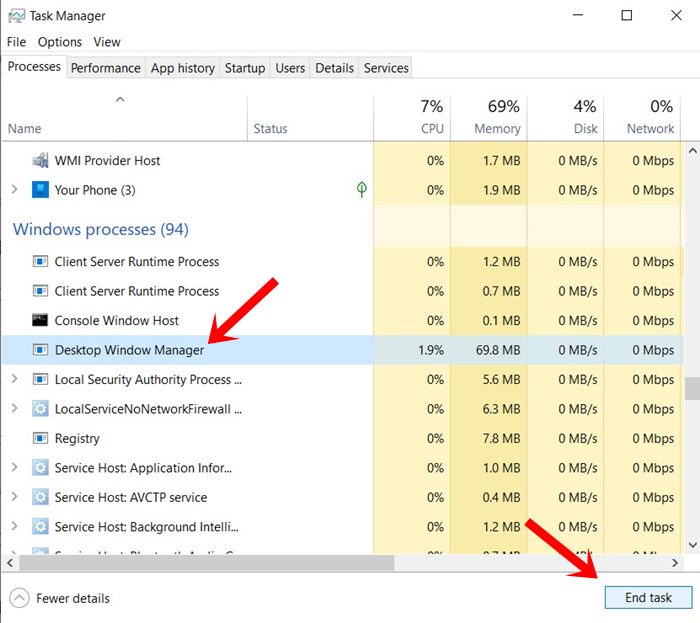
Task: Switch to the Performance tab
Action: pyautogui.click(x=106, y=68)
